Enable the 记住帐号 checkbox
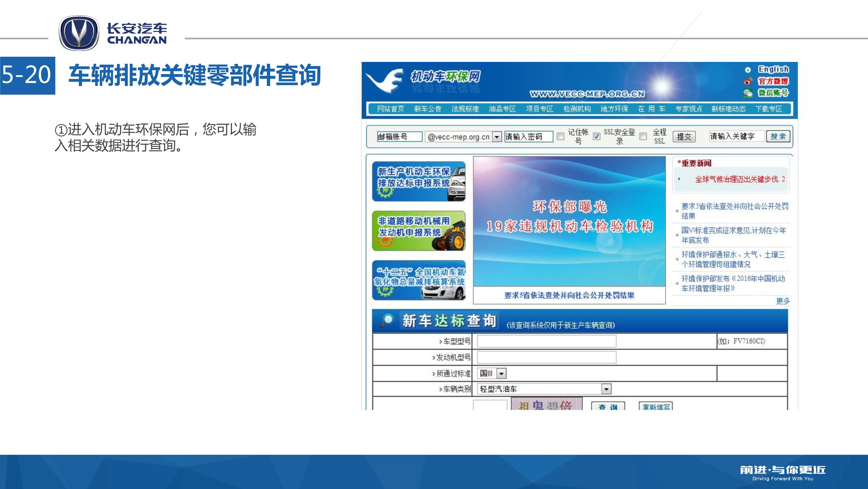 pos(560,137)
